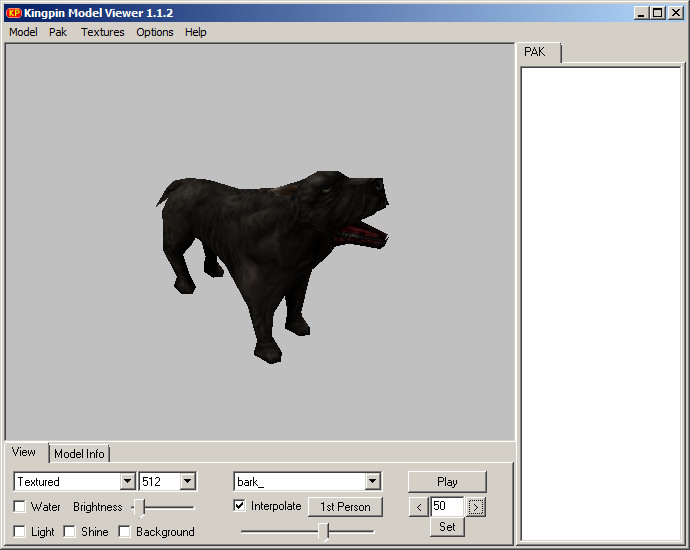Uncheck the Interpolate checkbox
690x550 pixels.
coord(239,506)
